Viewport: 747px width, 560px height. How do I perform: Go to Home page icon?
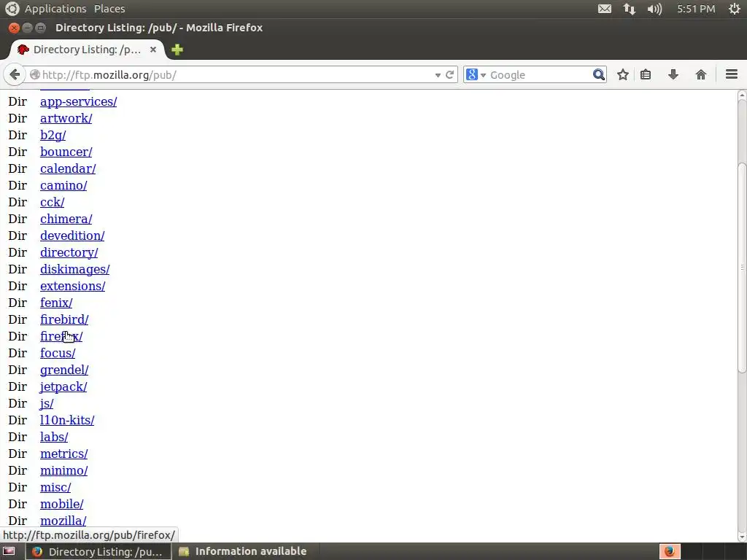coord(701,75)
